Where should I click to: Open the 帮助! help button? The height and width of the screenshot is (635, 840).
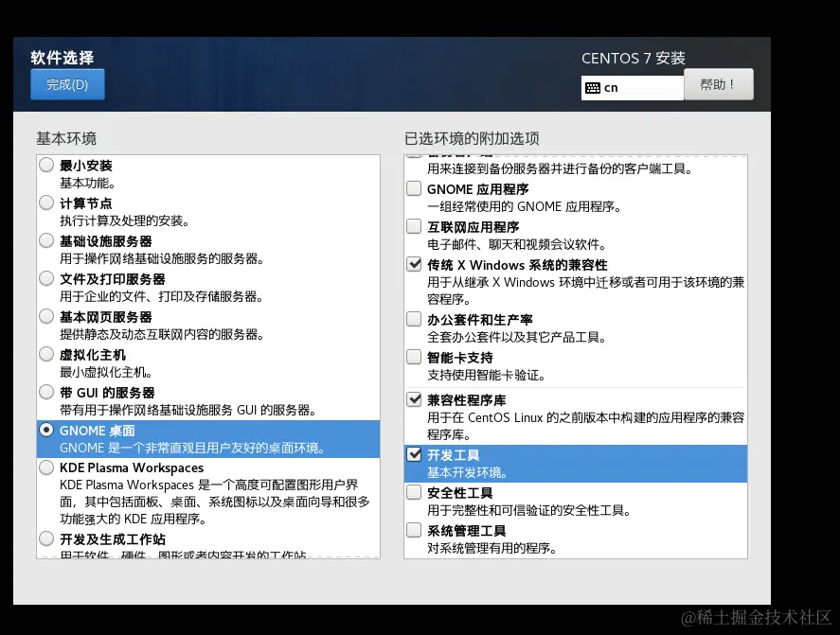point(719,84)
